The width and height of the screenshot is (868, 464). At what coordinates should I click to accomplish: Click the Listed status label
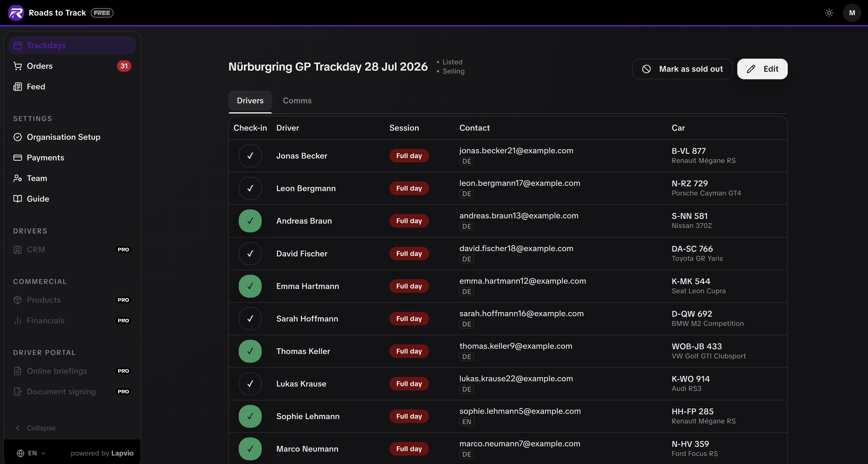(x=452, y=62)
